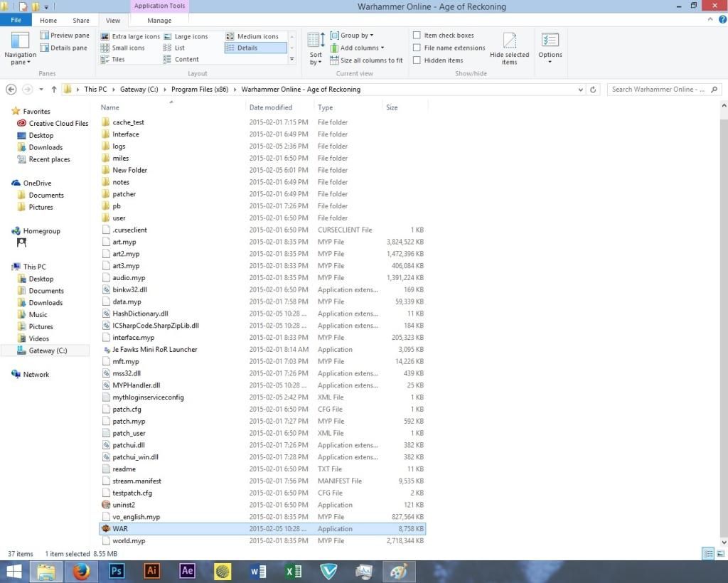Enable Hidden items checkbox
The width and height of the screenshot is (728, 583).
(417, 60)
